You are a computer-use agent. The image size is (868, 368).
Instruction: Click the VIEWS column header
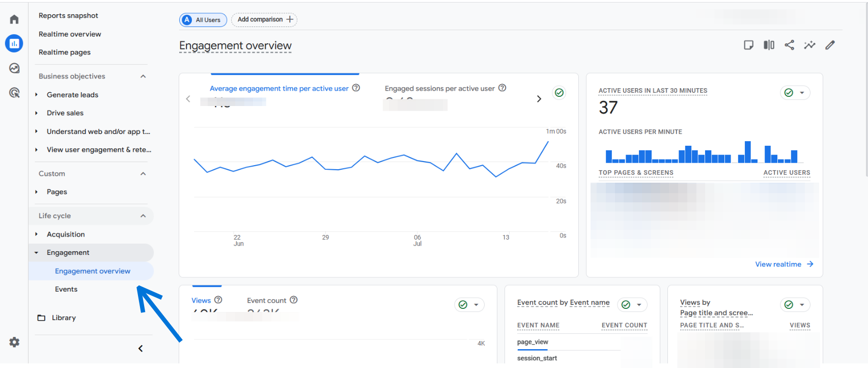(x=800, y=325)
